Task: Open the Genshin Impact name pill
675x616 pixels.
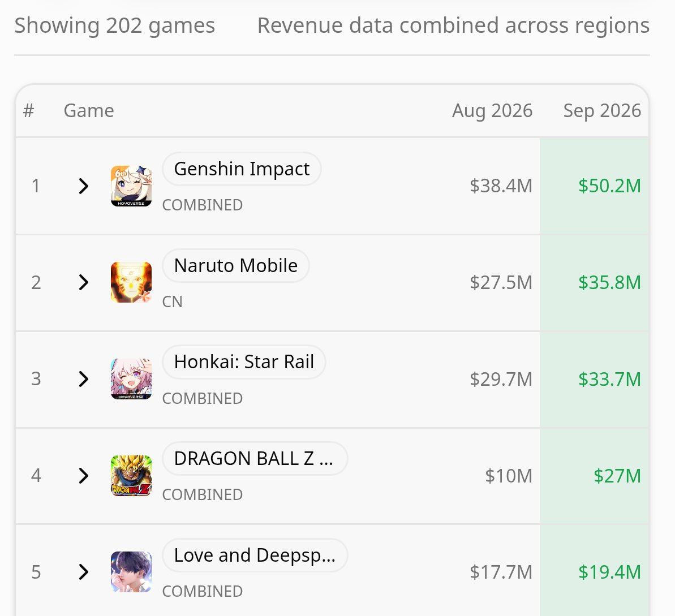Action: (242, 169)
